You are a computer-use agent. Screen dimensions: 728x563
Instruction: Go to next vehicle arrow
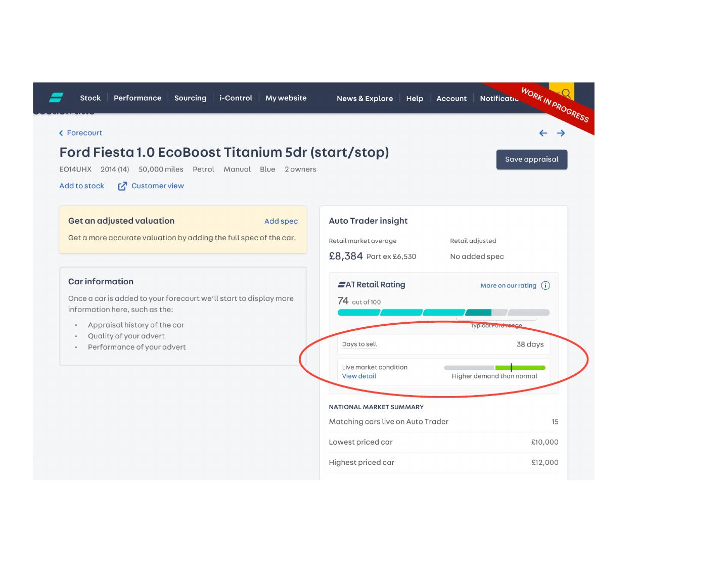coord(561,133)
